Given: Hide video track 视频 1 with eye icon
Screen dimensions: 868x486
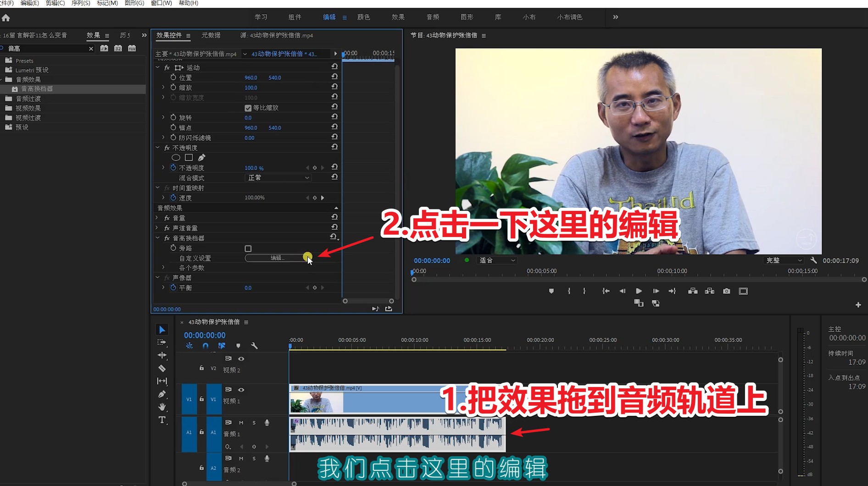Looking at the screenshot, I should pos(241,390).
